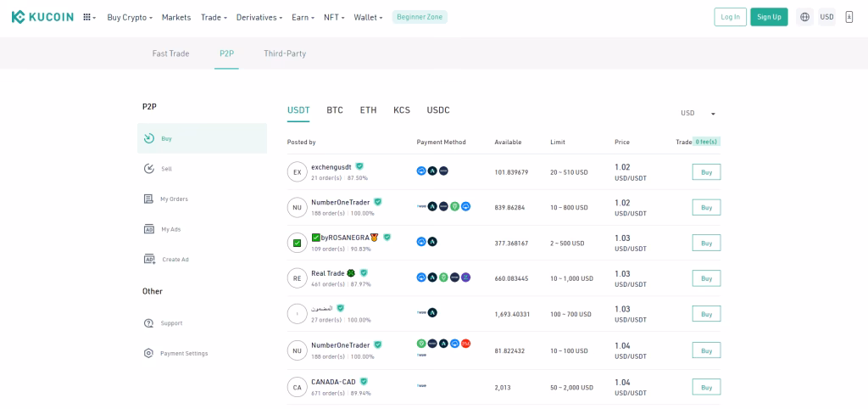Click the Sign Up button
Image resolution: width=868 pixels, height=409 pixels.
[x=769, y=17]
